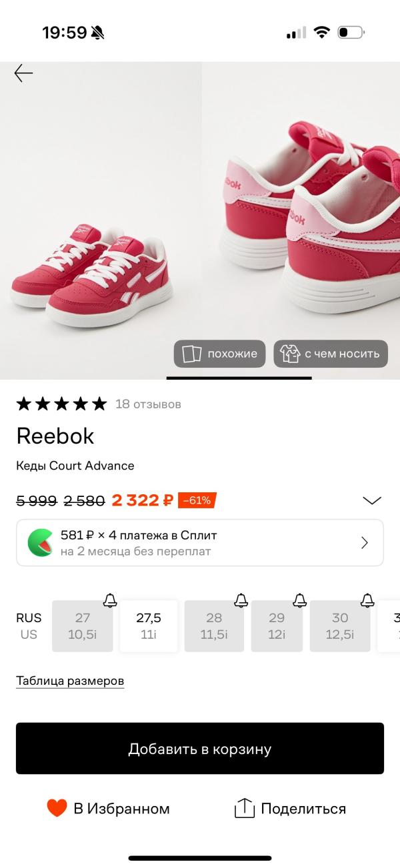Open the Таблица размеров link
400x868 pixels.
click(x=70, y=681)
